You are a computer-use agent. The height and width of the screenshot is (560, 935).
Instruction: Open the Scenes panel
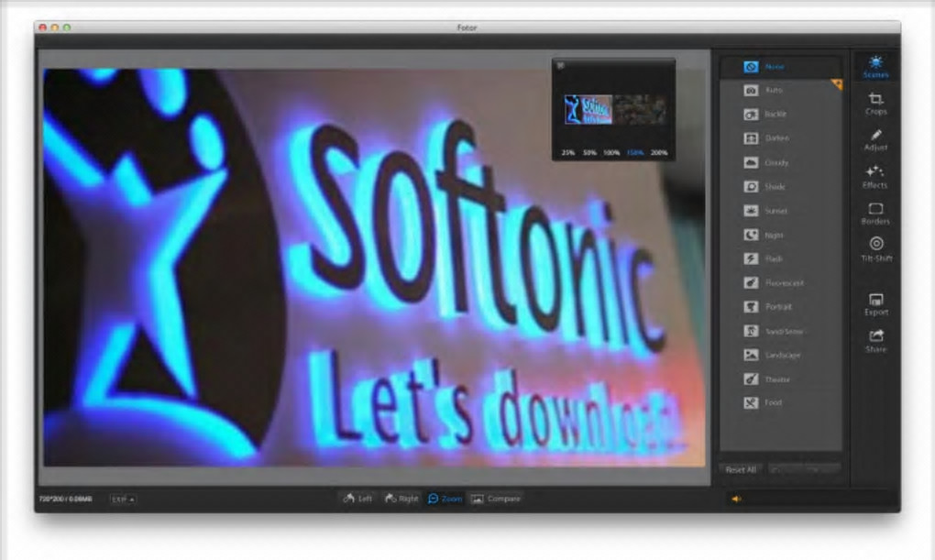coord(875,67)
